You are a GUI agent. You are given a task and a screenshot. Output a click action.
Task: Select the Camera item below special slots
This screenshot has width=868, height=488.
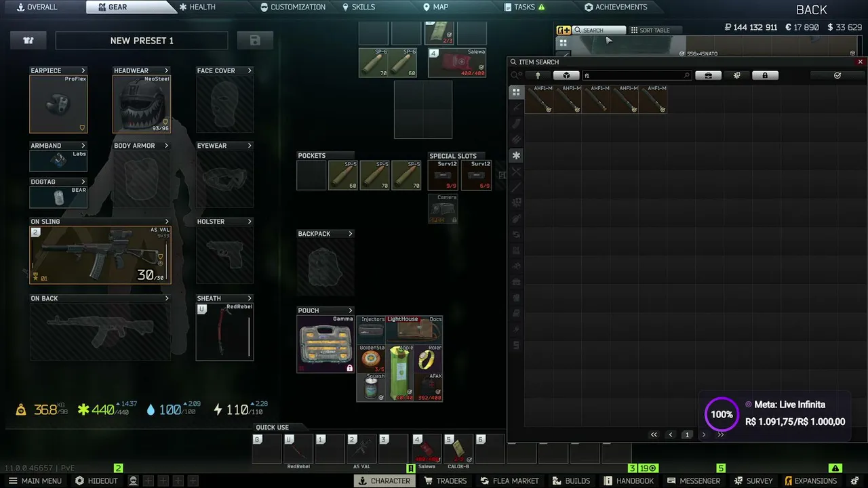(443, 209)
